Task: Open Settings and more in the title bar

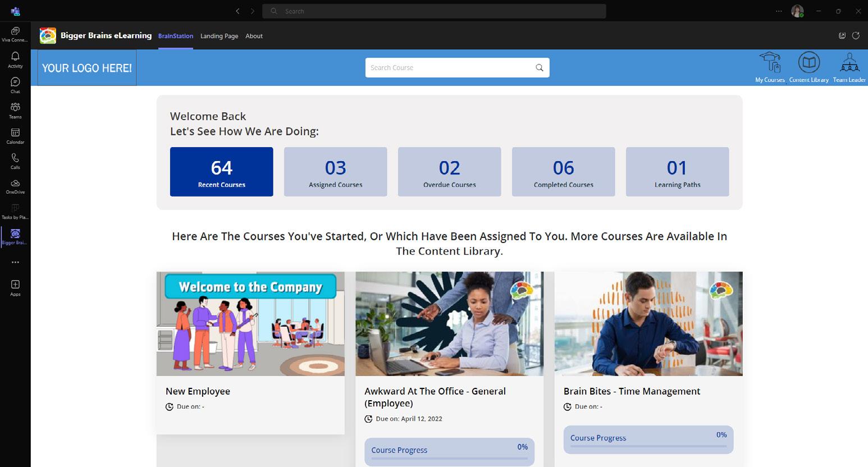Action: (779, 11)
